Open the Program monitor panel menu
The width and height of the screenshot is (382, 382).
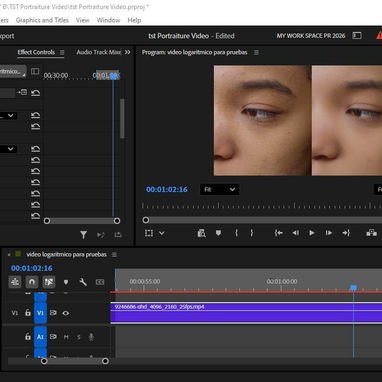coord(256,53)
